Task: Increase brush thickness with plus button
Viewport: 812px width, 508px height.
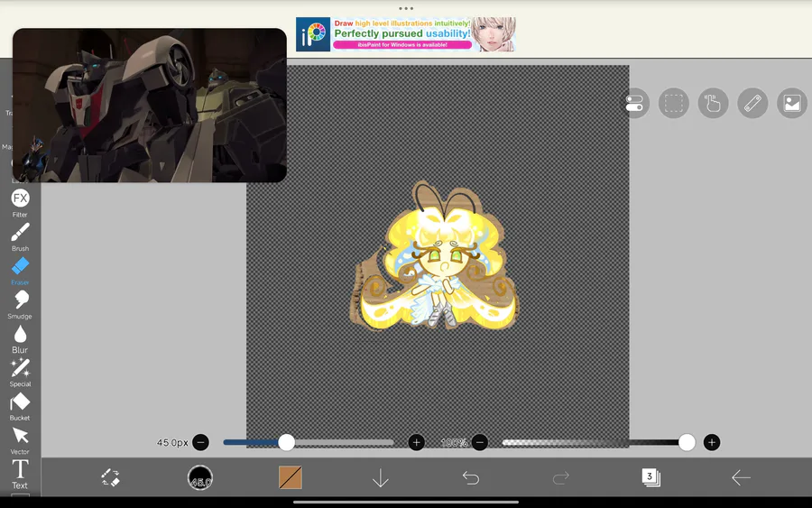Action: coord(416,442)
